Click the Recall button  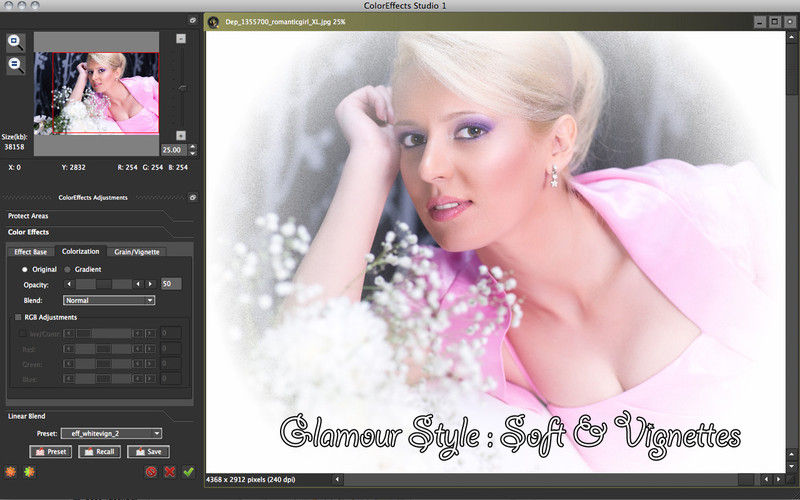pyautogui.click(x=99, y=452)
